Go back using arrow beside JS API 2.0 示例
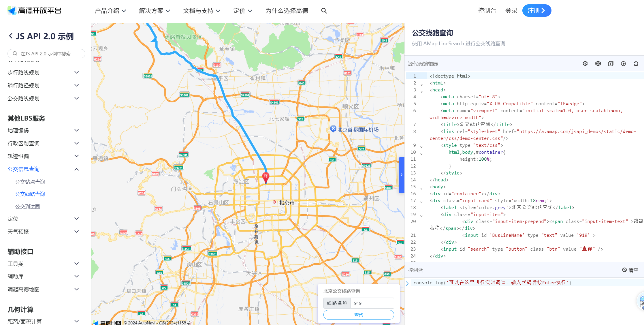The height and width of the screenshot is (325, 644). point(11,36)
